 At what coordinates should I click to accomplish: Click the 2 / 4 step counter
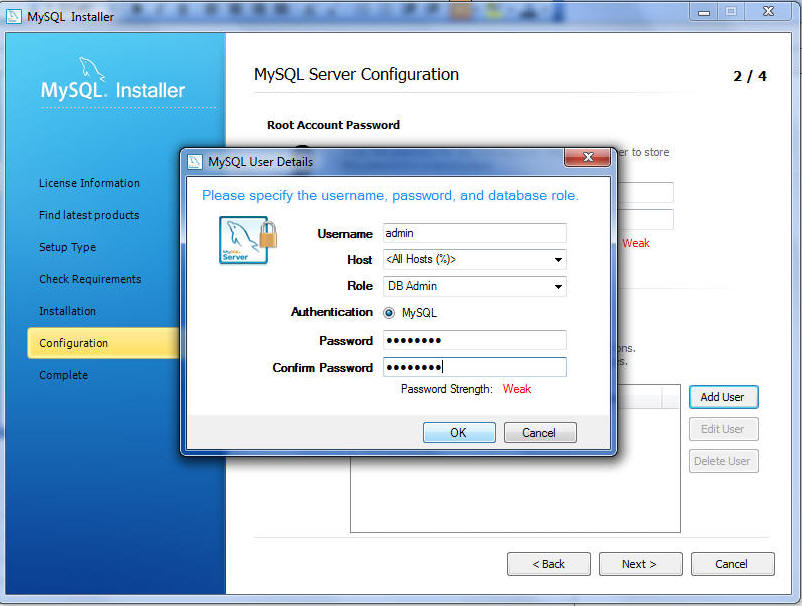pos(750,77)
